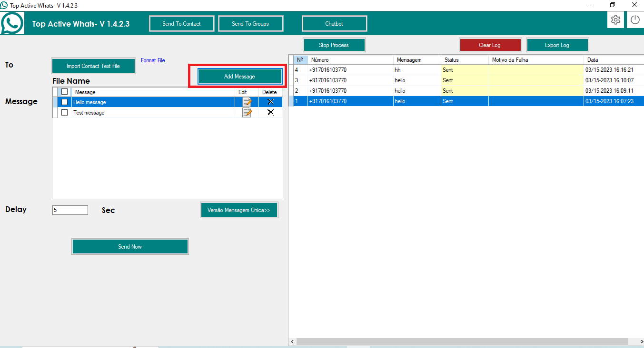Click Motivo da Falha column header
644x348 pixels.
click(536, 60)
